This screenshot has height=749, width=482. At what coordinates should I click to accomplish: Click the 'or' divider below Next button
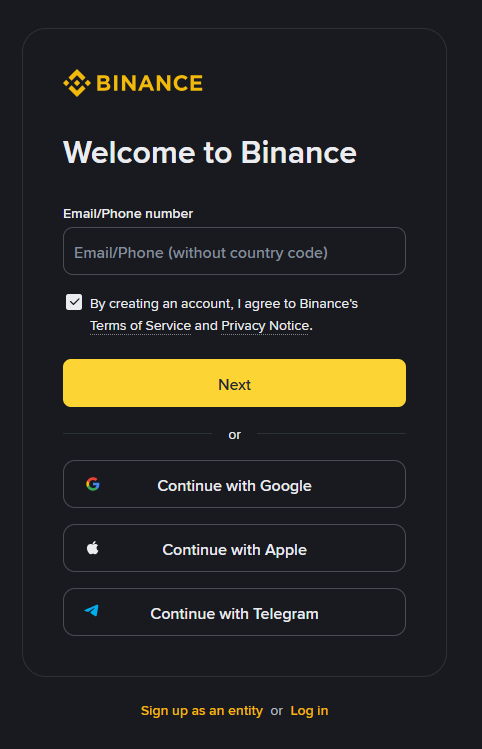(x=235, y=435)
